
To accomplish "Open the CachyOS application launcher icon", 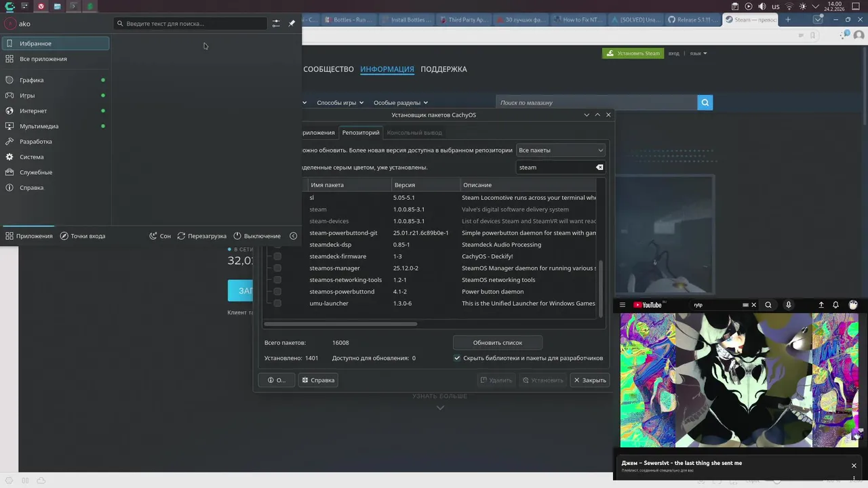I will point(9,6).
